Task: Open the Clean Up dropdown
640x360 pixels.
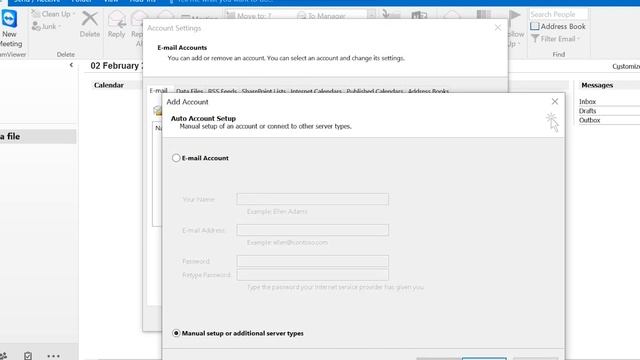Action: [53, 14]
